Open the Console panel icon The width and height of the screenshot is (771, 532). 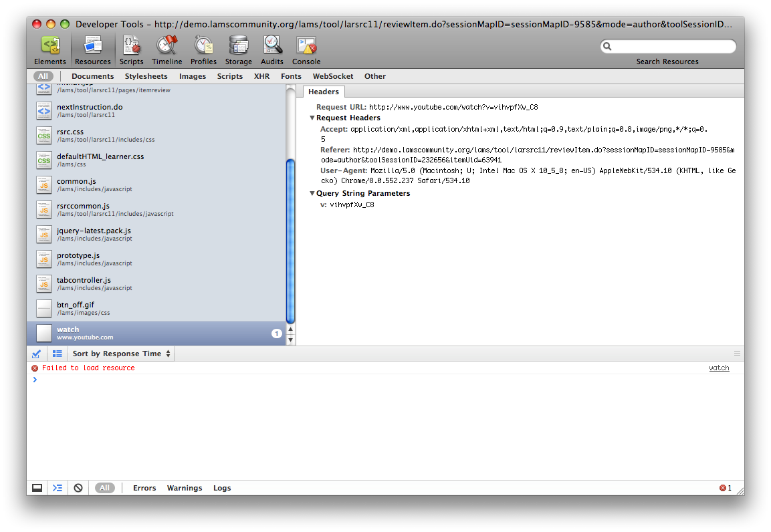[306, 50]
